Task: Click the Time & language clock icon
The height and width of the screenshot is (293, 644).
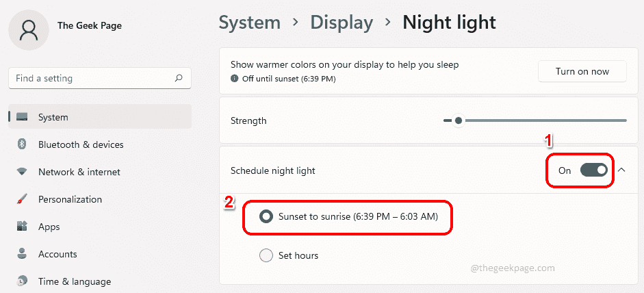Action: click(x=22, y=281)
